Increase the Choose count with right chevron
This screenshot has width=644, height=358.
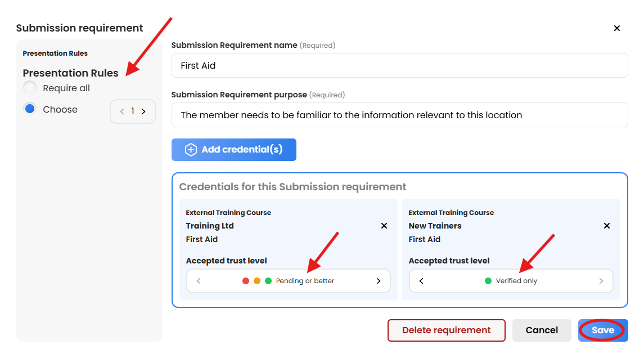(x=143, y=111)
